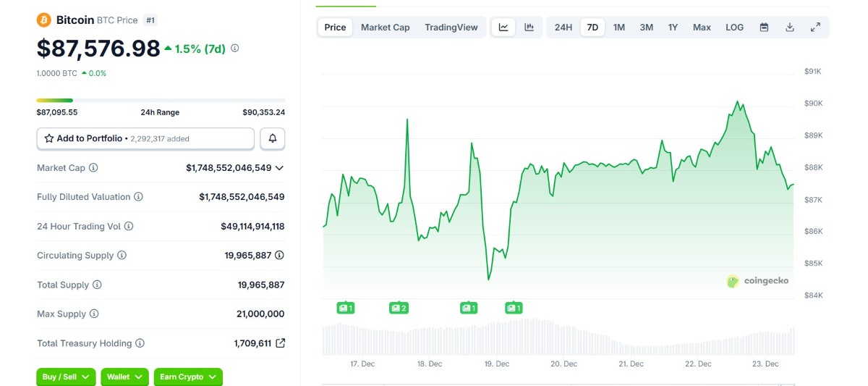868x386 pixels.
Task: Switch to candlestick chart view icon
Action: tap(529, 28)
